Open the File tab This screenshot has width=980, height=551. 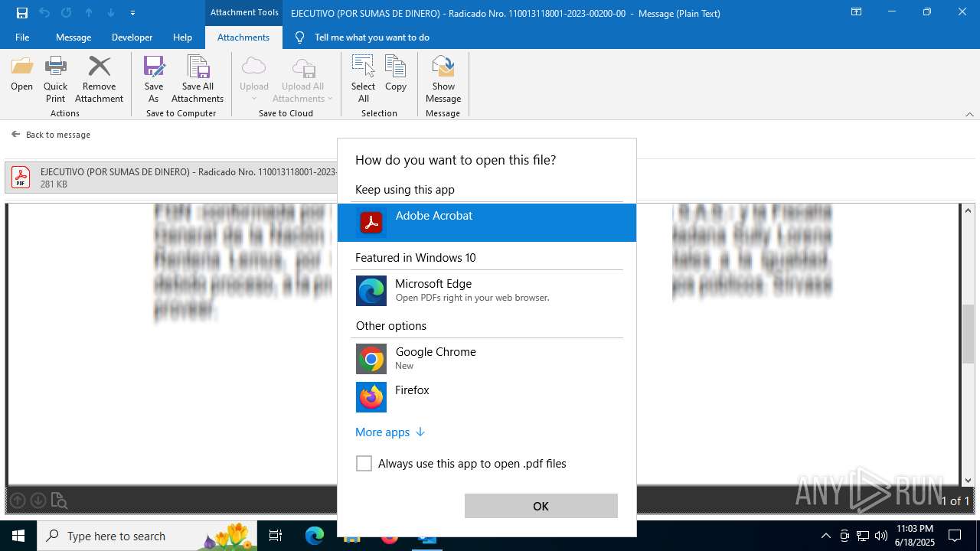[x=22, y=37]
